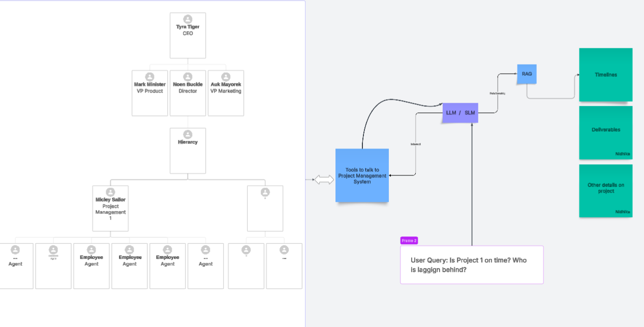Select the Tyra Tiger CEO name text
This screenshot has width=644, height=327.
pos(188,27)
